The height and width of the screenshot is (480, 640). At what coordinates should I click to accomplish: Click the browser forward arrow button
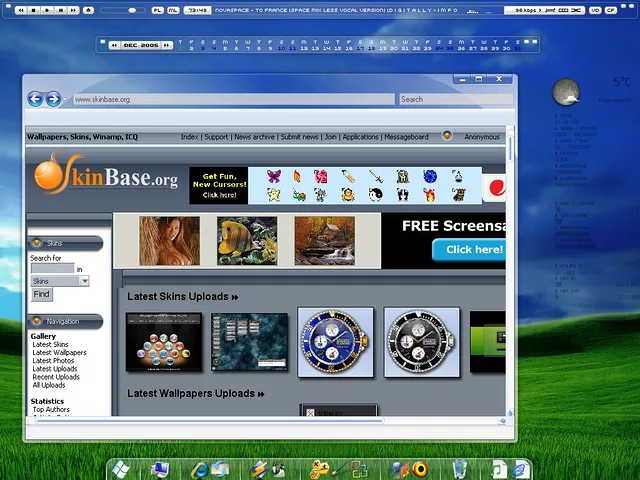(53, 99)
